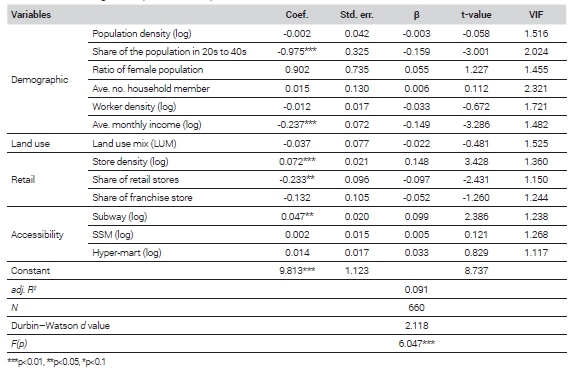This screenshot has height=379, width=571.
Task: Select the Accessibility category label
Action: tap(37, 235)
